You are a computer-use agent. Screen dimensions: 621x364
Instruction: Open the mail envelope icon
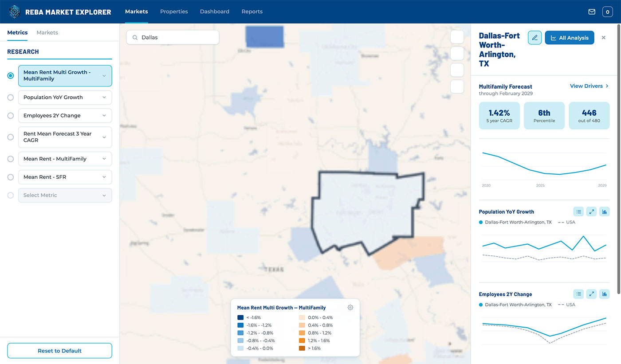[x=592, y=12]
